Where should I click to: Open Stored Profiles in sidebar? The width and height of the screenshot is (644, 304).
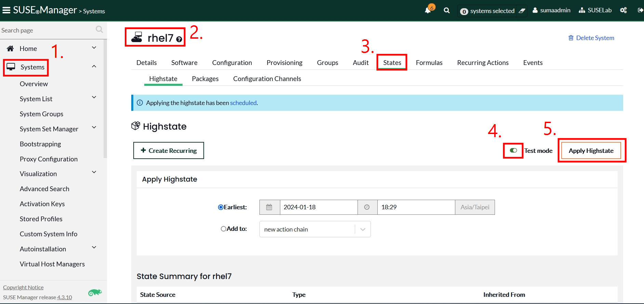coord(41,219)
